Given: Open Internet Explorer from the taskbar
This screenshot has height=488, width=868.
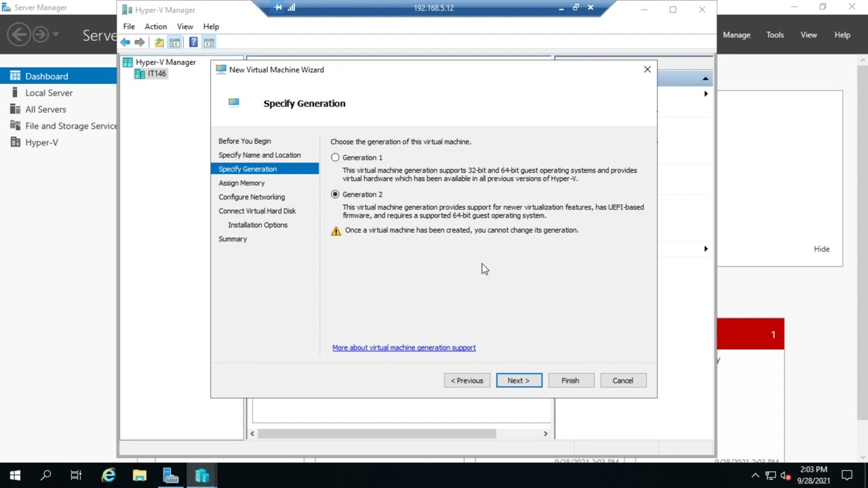Looking at the screenshot, I should 108,476.
